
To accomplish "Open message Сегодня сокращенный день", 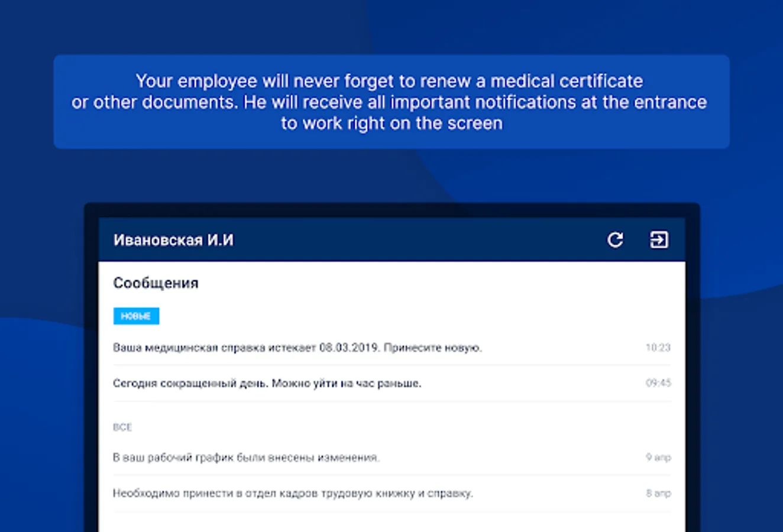I will [392, 383].
